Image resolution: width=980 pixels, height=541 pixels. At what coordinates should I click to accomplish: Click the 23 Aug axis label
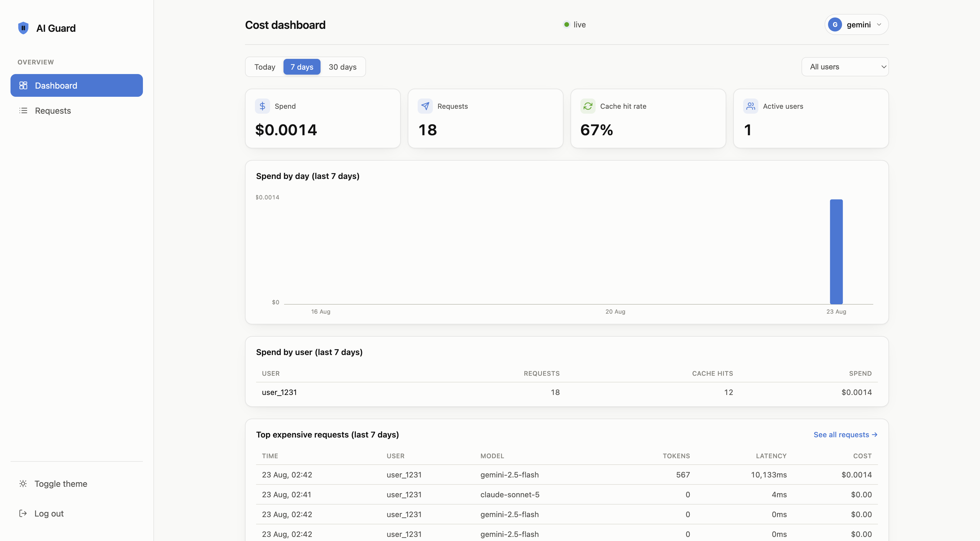[836, 311]
